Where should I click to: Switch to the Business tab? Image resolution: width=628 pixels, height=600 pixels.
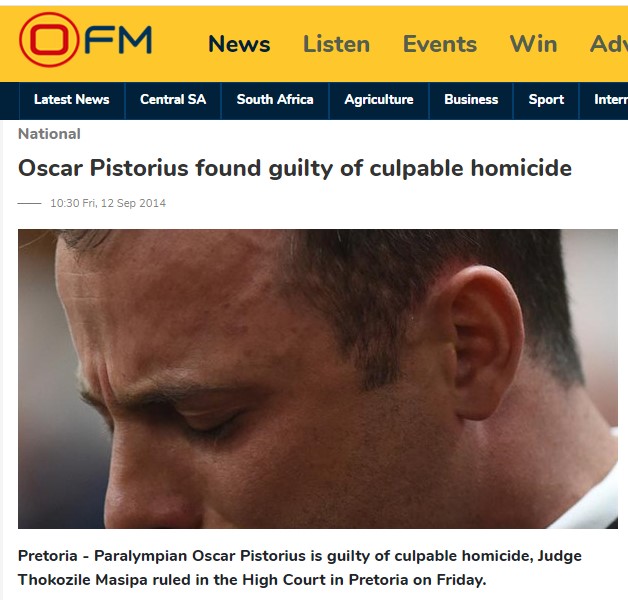tap(471, 99)
